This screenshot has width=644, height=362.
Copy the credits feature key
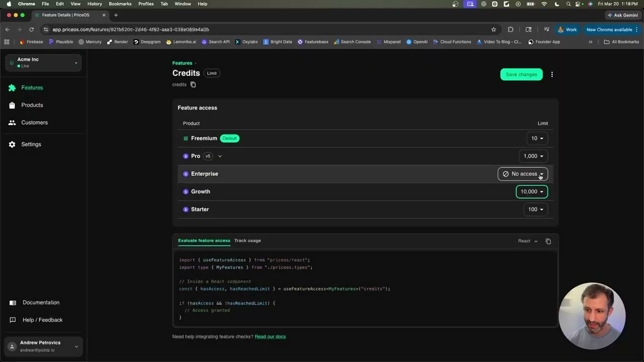(193, 84)
